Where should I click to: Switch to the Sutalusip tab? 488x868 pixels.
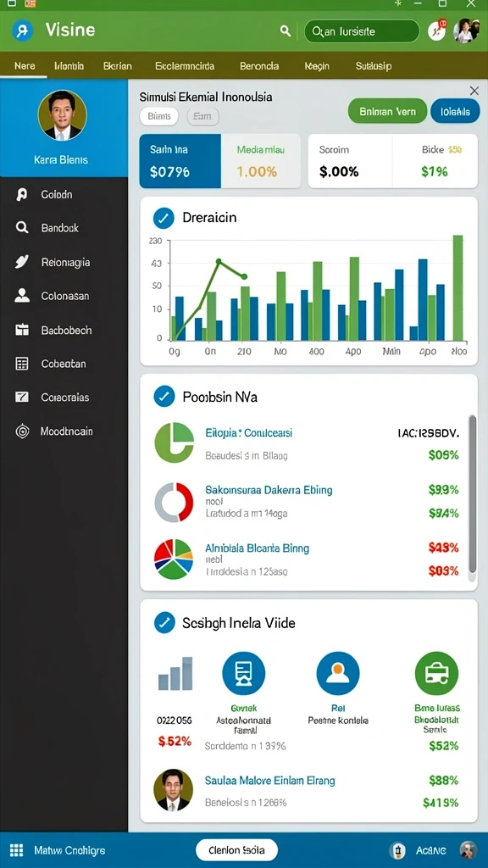click(373, 66)
